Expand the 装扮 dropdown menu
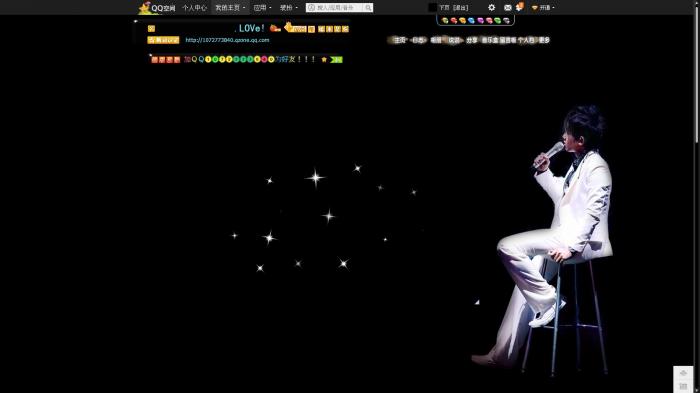700x393 pixels. click(288, 8)
